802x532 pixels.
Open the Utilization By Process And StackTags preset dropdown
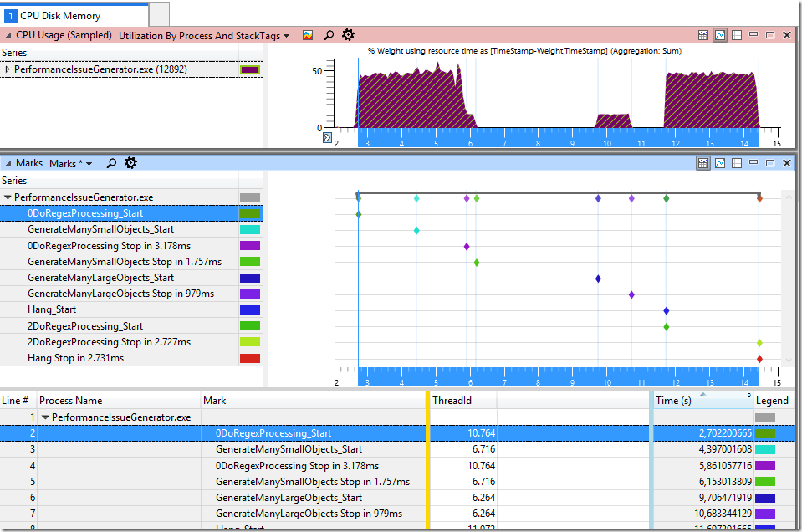tap(204, 36)
